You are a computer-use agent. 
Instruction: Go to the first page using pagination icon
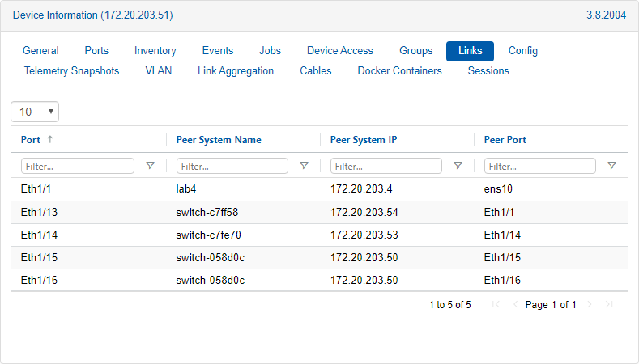pos(496,305)
